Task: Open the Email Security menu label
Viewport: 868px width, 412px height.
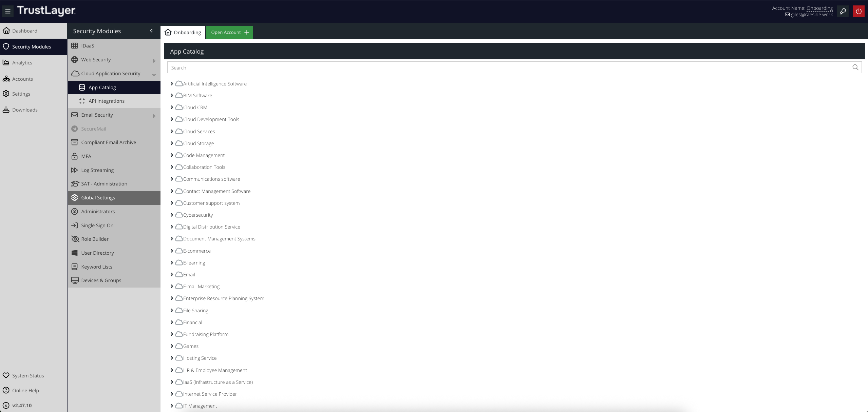Action: click(x=97, y=115)
